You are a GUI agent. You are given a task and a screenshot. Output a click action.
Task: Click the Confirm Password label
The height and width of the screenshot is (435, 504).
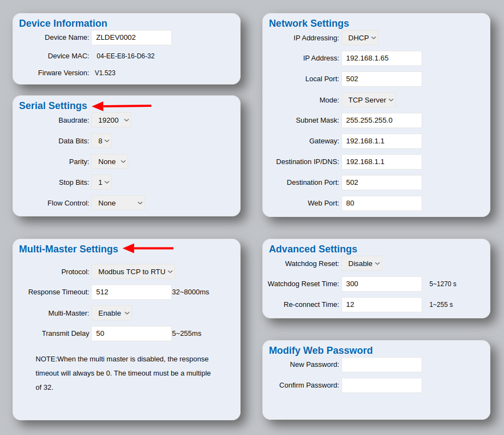pyautogui.click(x=309, y=385)
